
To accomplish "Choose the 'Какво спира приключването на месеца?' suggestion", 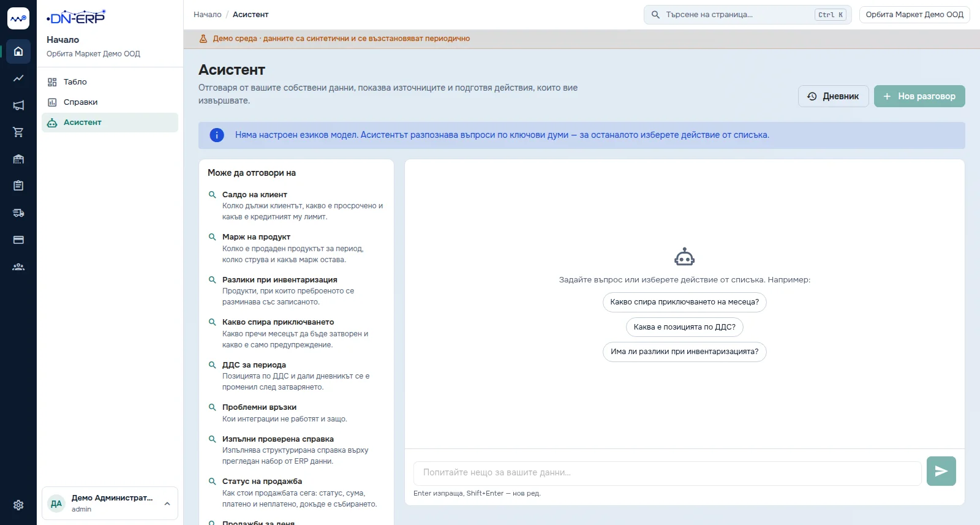I will tap(685, 302).
